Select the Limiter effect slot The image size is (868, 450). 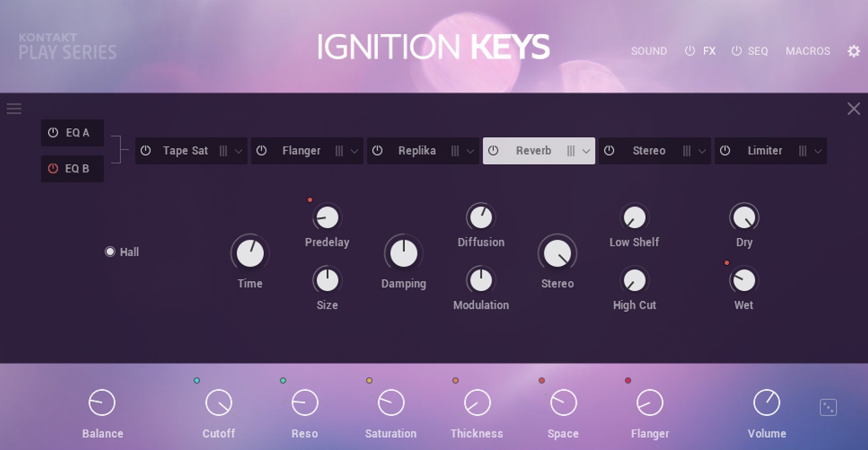pyautogui.click(x=770, y=151)
